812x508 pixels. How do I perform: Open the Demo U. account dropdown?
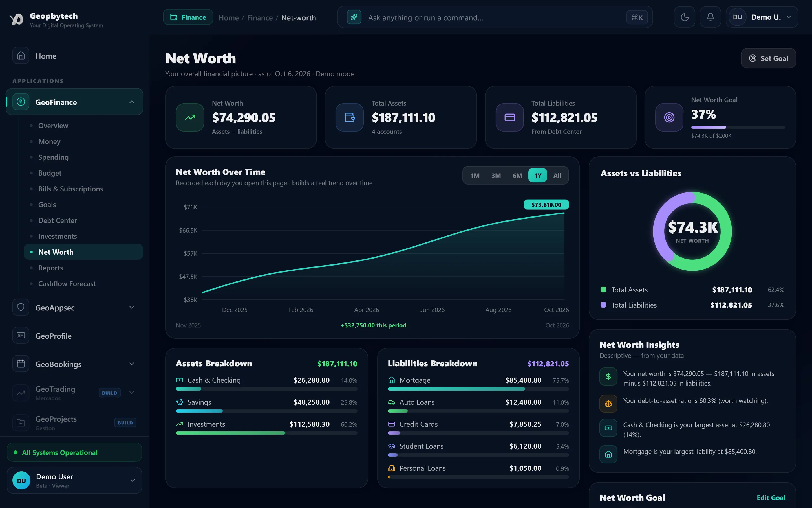pyautogui.click(x=762, y=17)
